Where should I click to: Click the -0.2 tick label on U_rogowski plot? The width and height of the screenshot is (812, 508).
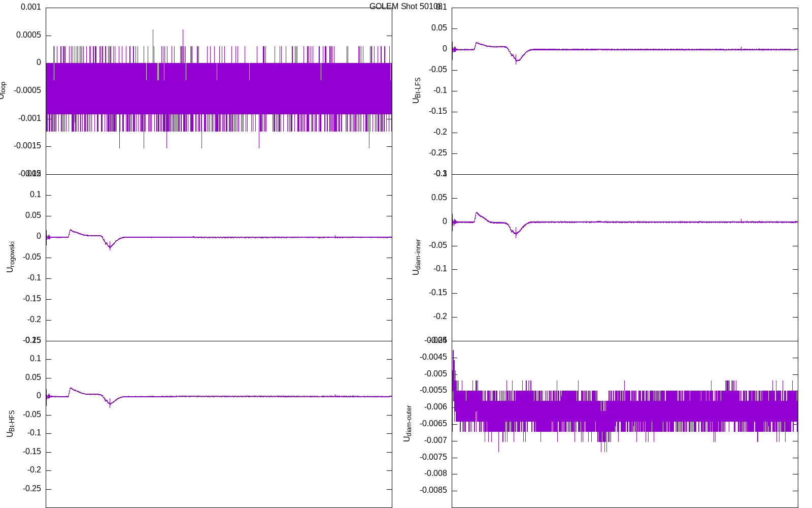pyautogui.click(x=34, y=320)
